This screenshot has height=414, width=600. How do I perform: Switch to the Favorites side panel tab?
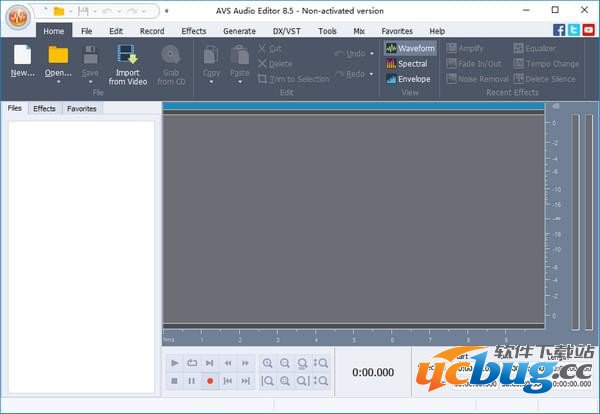(82, 108)
